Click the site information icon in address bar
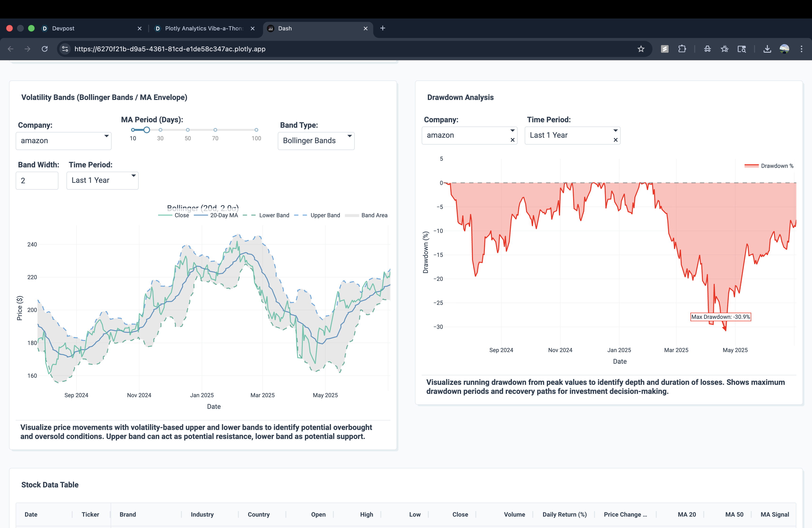Viewport: 812px width, 528px height. click(65, 49)
